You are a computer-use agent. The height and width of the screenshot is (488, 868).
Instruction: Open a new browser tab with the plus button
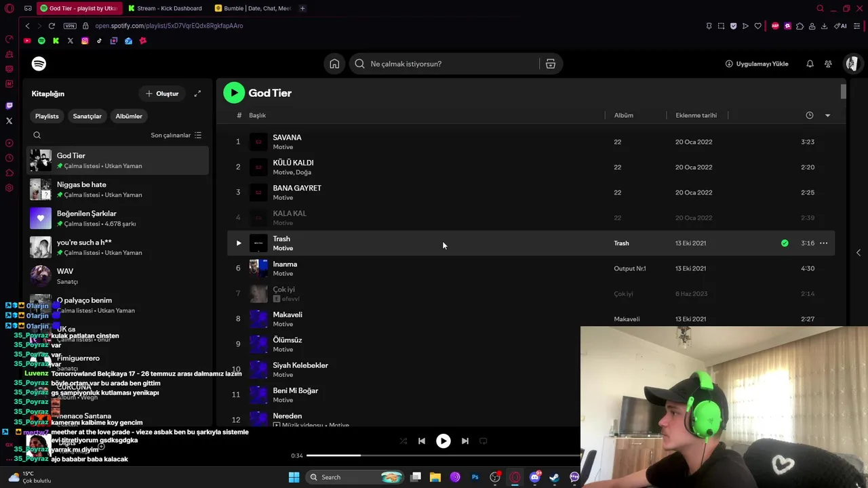302,8
